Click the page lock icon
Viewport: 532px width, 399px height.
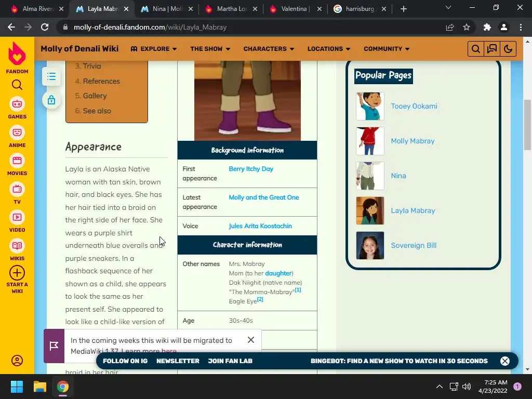(51, 100)
